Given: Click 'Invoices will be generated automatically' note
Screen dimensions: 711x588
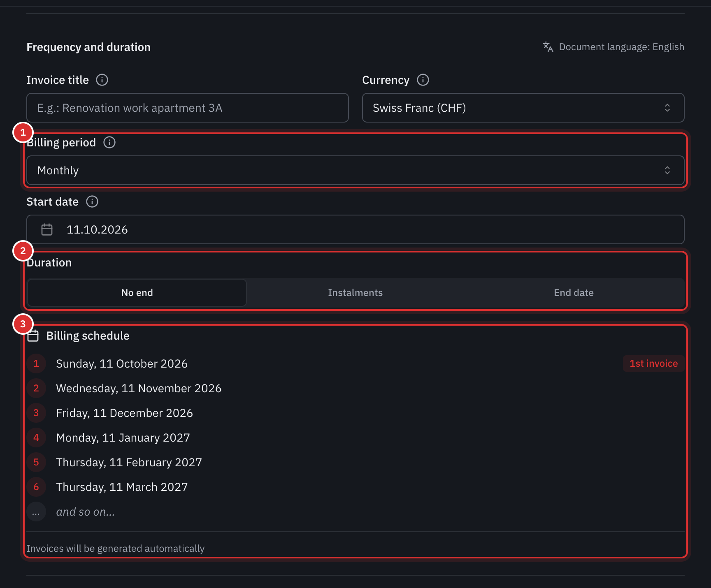Looking at the screenshot, I should 116,549.
